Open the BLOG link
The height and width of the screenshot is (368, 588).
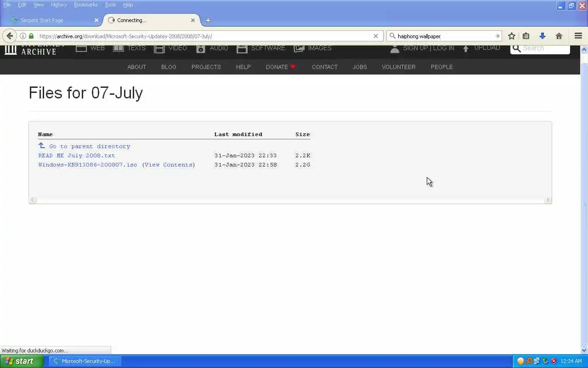[x=169, y=67]
